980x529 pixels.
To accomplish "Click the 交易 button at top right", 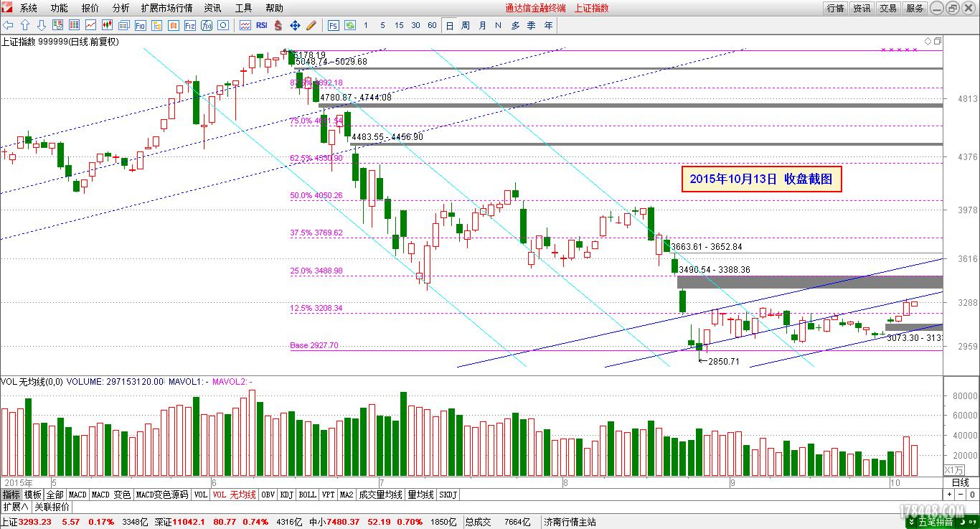I will (x=888, y=8).
